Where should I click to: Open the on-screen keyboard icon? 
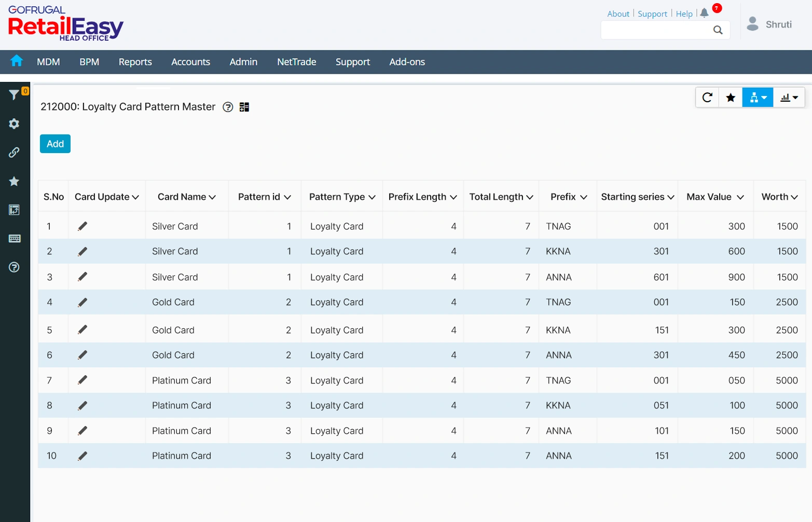[x=14, y=238]
